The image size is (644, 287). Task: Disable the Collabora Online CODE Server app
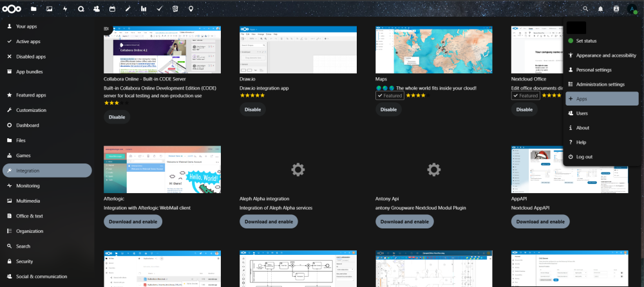[x=117, y=117]
